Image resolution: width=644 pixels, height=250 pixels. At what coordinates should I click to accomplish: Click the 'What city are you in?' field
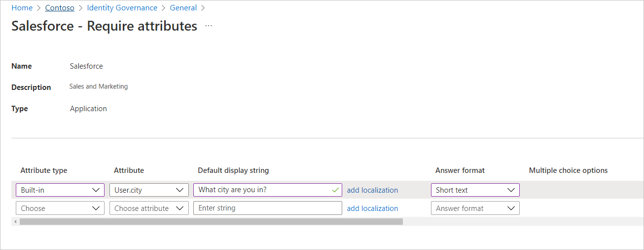[x=261, y=190]
